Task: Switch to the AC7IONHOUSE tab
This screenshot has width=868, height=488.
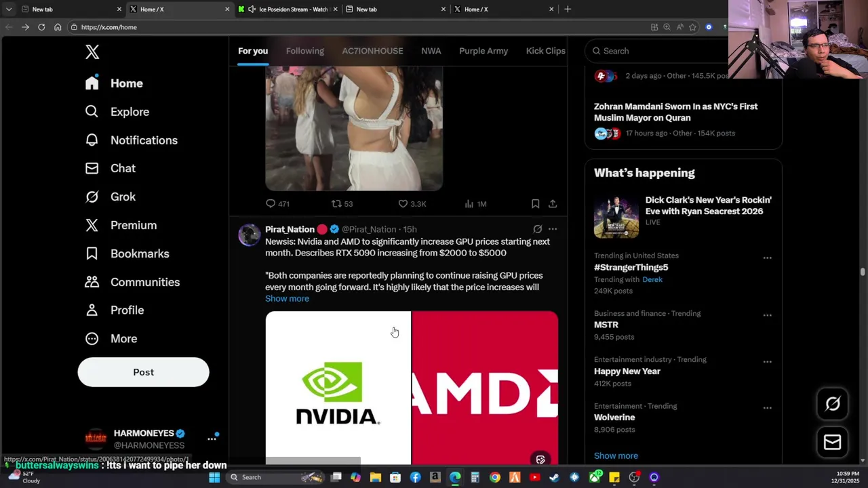Action: (372, 51)
